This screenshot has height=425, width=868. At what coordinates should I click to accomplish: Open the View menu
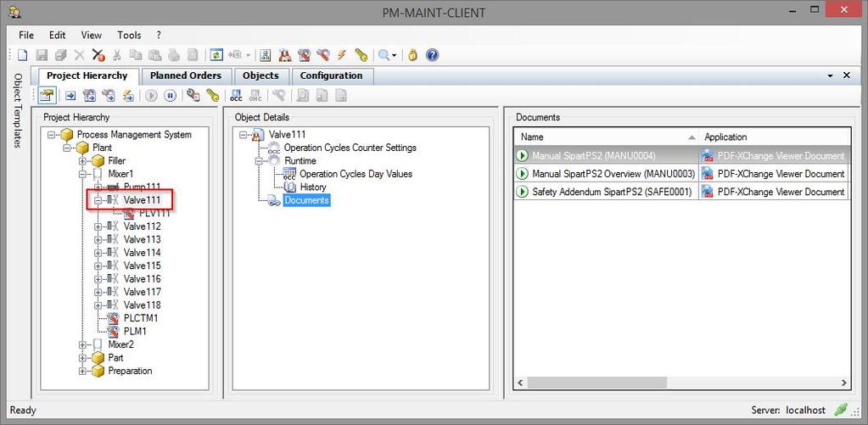click(x=92, y=35)
